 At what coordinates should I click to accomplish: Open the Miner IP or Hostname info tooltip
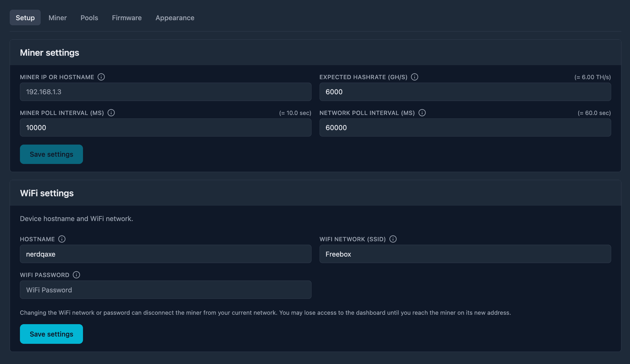[102, 77]
